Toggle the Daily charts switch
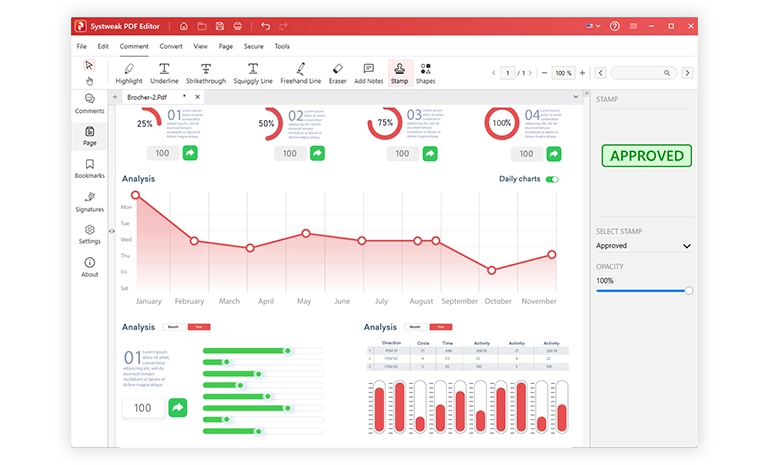Screen dimensions: 769x465 (x=551, y=179)
